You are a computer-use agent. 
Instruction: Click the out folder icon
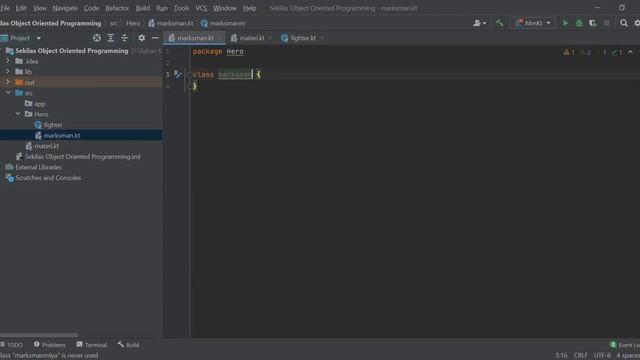(x=19, y=82)
